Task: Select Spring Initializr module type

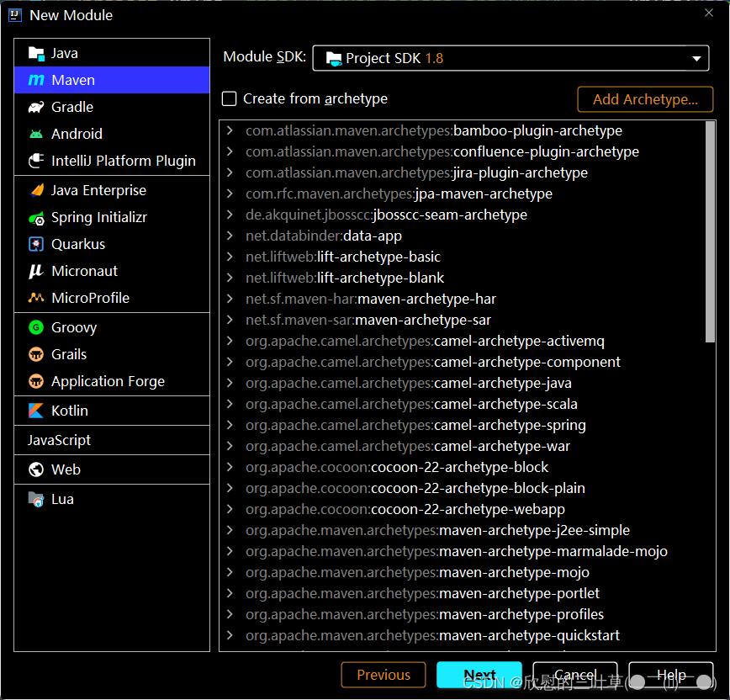Action: [112, 218]
